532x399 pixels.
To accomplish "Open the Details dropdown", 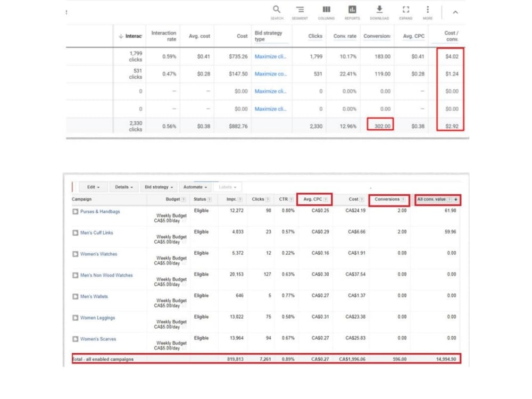I will click(x=124, y=187).
